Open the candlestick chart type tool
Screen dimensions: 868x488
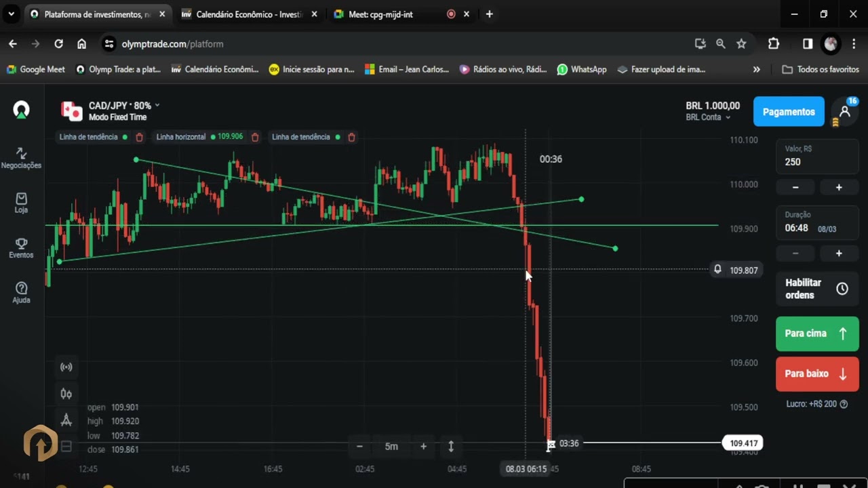(66, 394)
